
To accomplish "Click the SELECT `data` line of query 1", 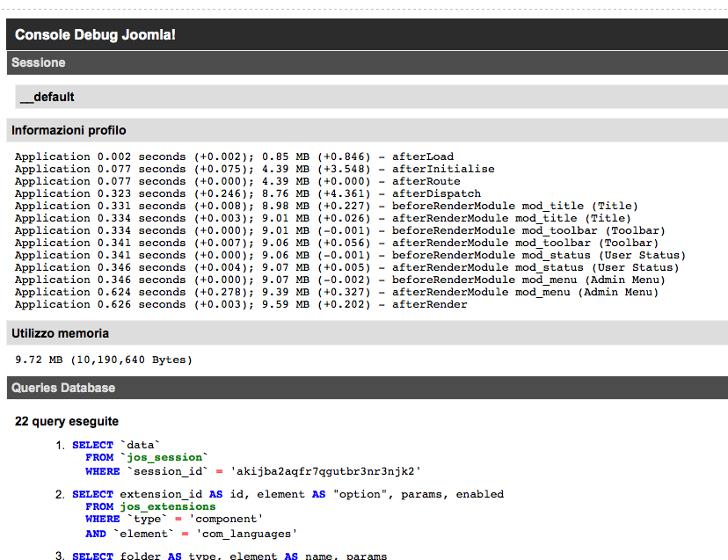I will click(x=116, y=445).
